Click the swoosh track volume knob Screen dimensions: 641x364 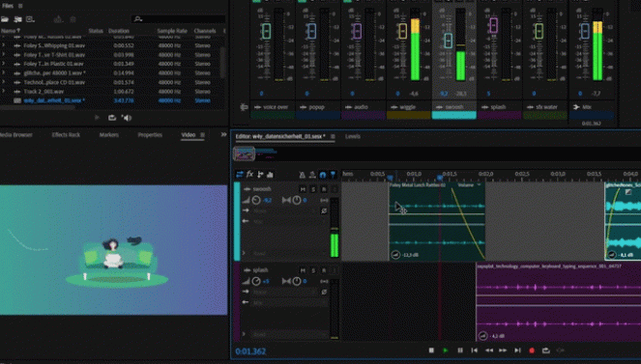pyautogui.click(x=256, y=200)
